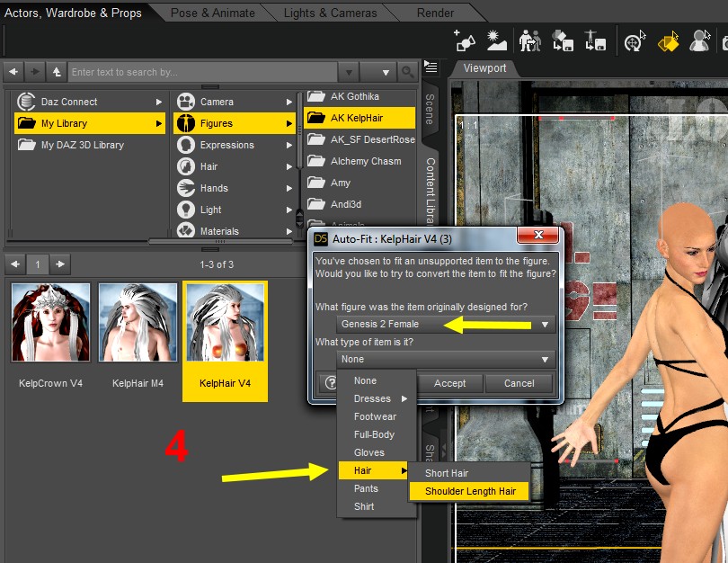
Task: Select the AK KelpHair folder
Action: click(x=360, y=118)
